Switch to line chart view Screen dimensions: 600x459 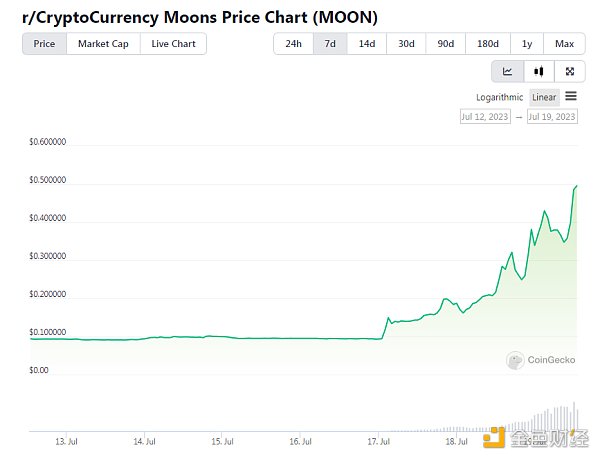click(x=507, y=71)
